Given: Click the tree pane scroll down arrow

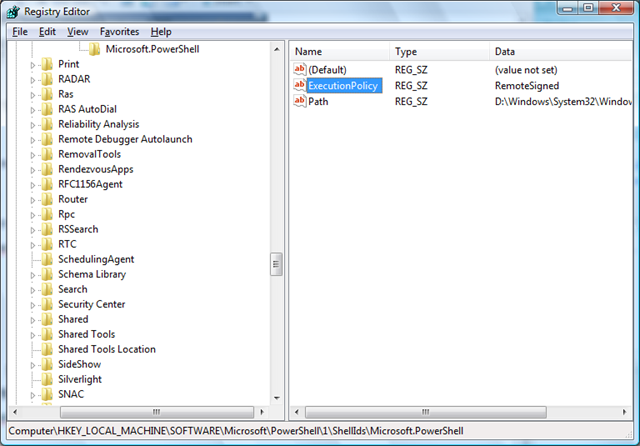Looking at the screenshot, I should tap(276, 398).
